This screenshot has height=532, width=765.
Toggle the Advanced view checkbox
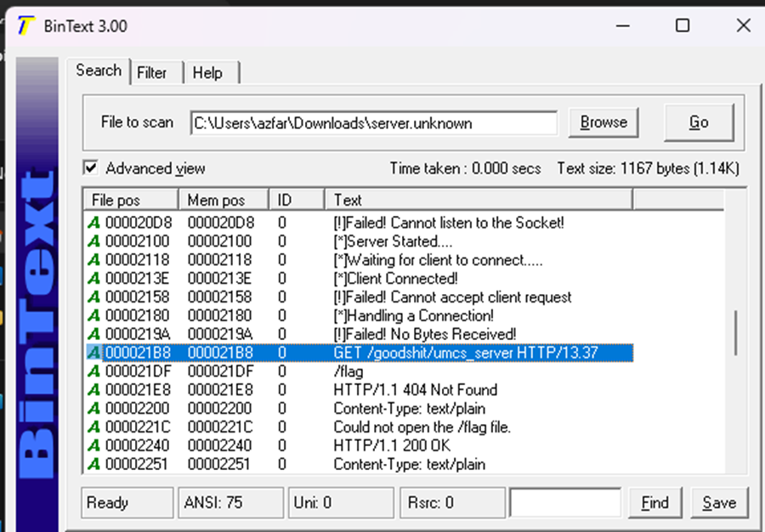tap(91, 168)
